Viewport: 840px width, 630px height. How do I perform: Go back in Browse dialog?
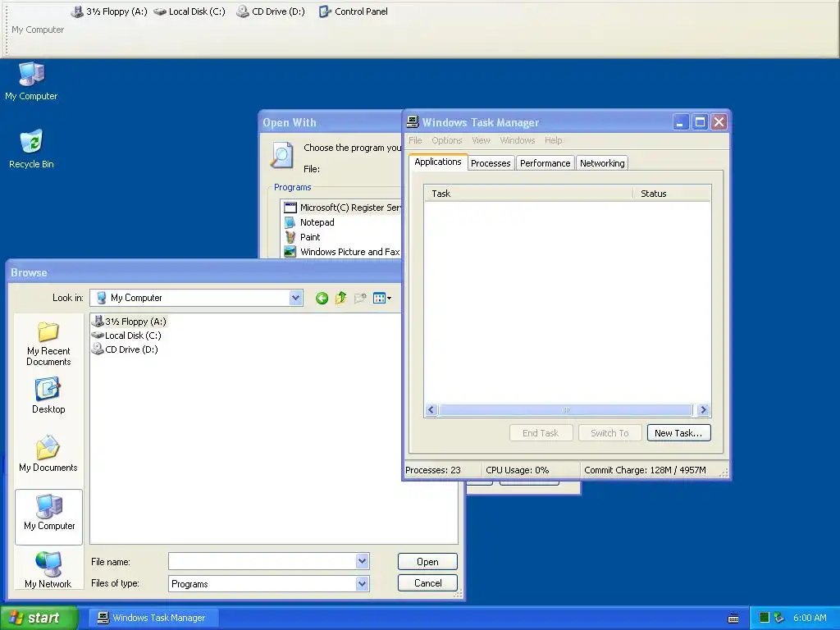pos(322,299)
